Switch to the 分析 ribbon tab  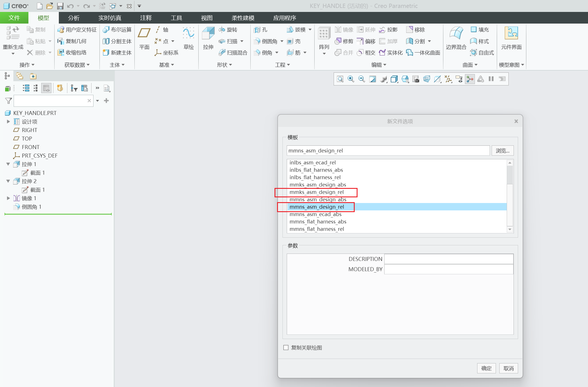74,18
